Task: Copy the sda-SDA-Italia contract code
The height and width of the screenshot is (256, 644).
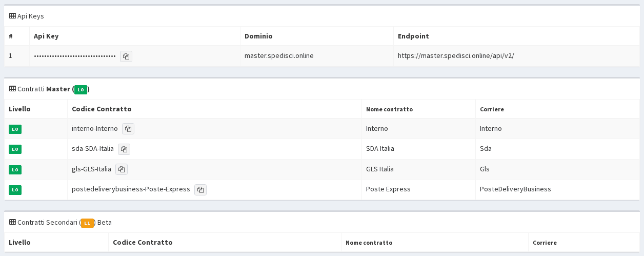Action: click(x=124, y=149)
